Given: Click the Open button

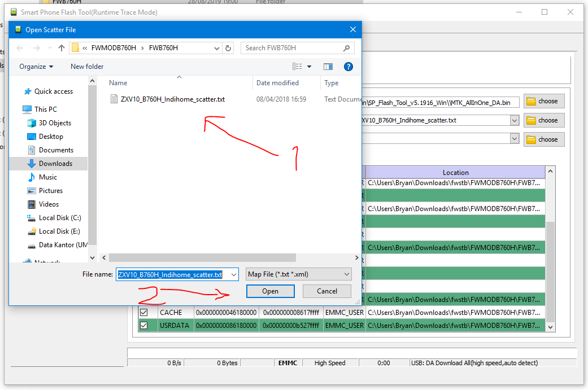Looking at the screenshot, I should (271, 291).
